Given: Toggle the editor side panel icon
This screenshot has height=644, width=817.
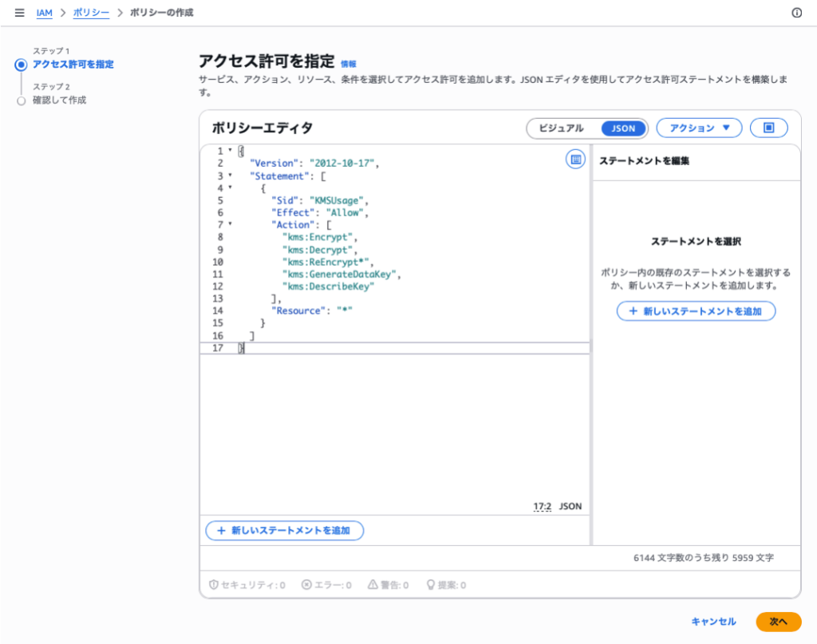Looking at the screenshot, I should coord(576,160).
